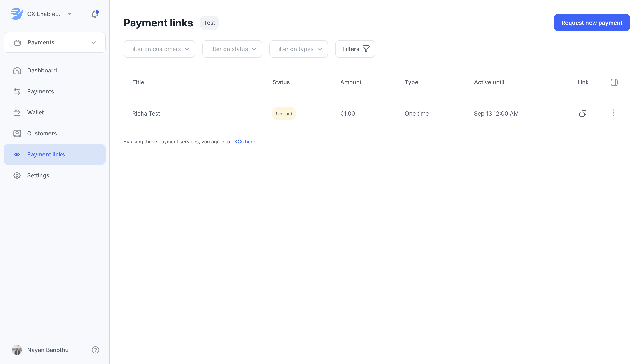Expand the CX Enable workspace switcher arrow
This screenshot has width=644, height=364.
click(70, 14)
